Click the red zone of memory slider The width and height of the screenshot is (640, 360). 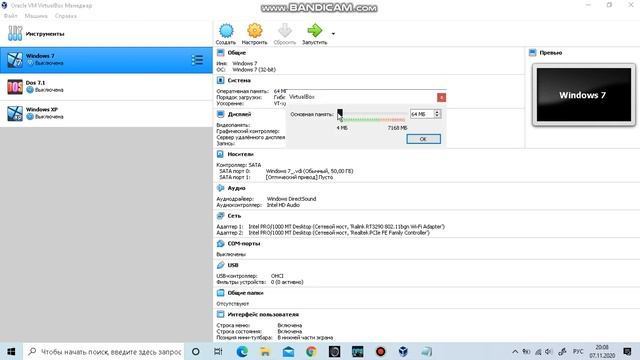393,120
